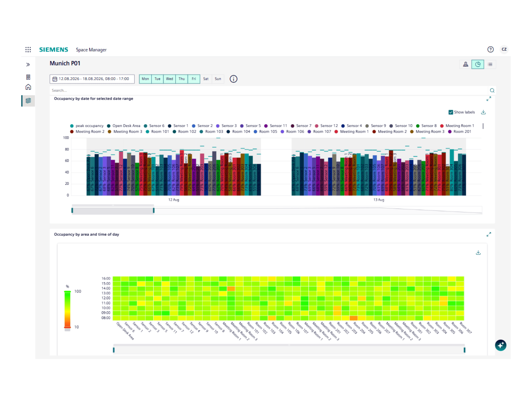Toggle the Mon weekday filter
This screenshot has height=399, width=532.
(145, 79)
